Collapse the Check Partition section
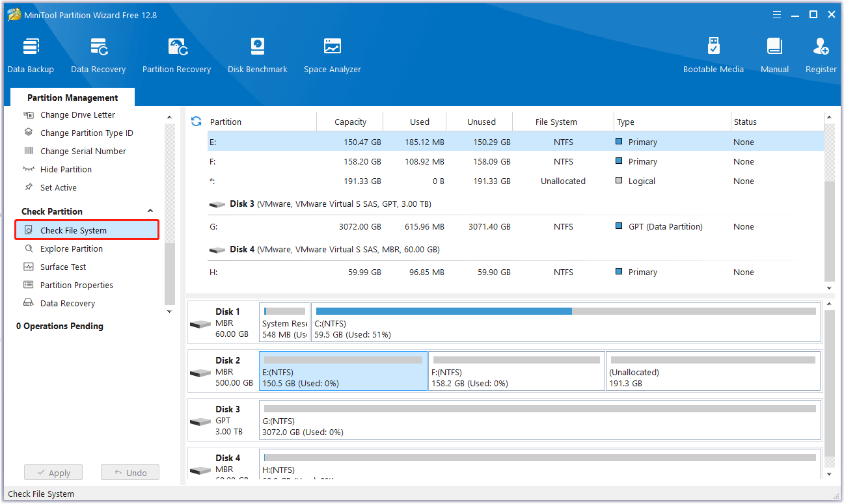This screenshot has height=504, width=844. click(x=150, y=211)
